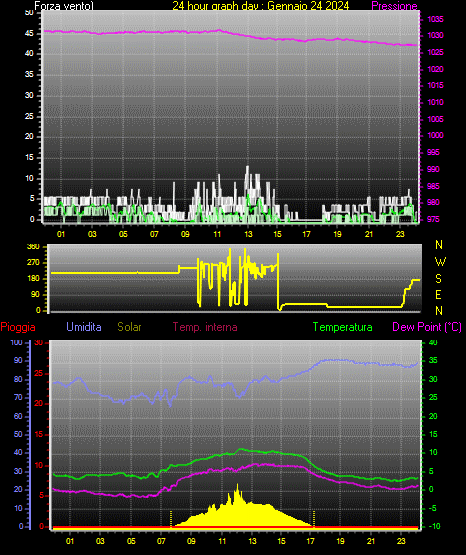Click the Temp. interna legend label

click(x=205, y=327)
